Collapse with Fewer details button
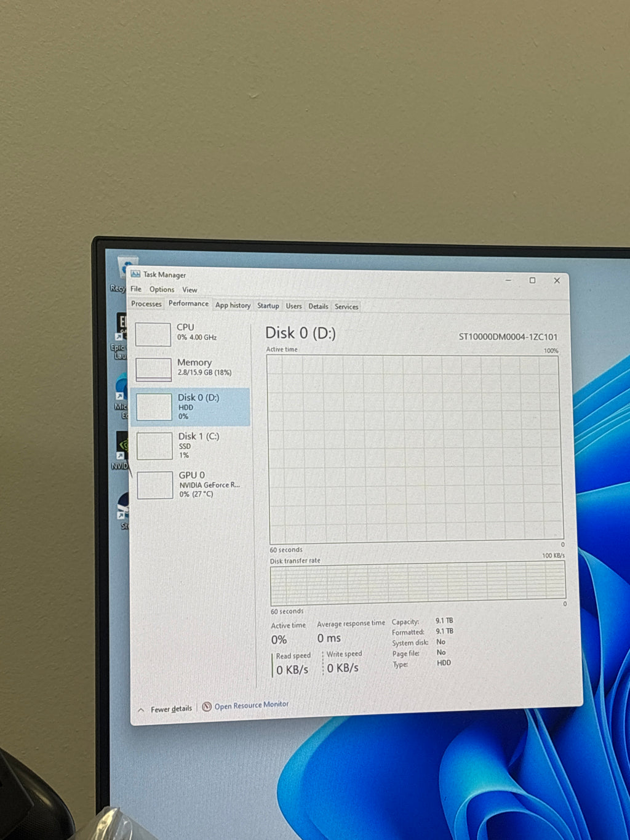The height and width of the screenshot is (840, 630). tap(165, 709)
